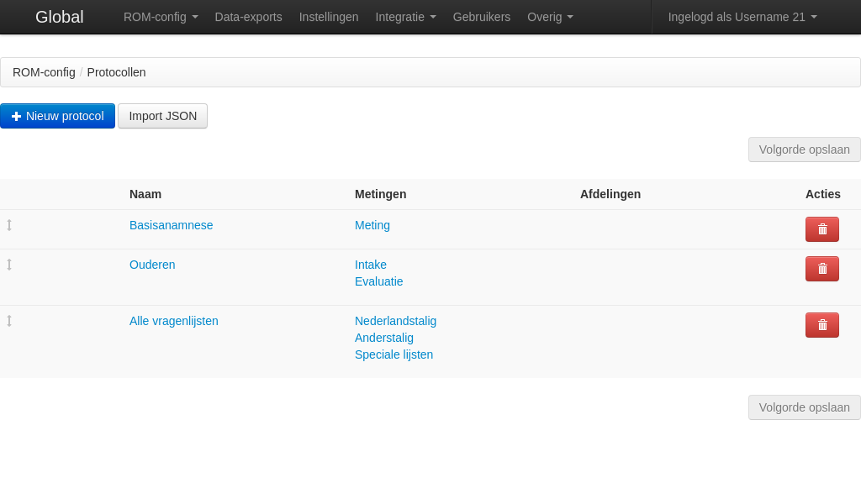This screenshot has width=861, height=504.
Task: Click the Import JSON button
Action: (x=162, y=116)
